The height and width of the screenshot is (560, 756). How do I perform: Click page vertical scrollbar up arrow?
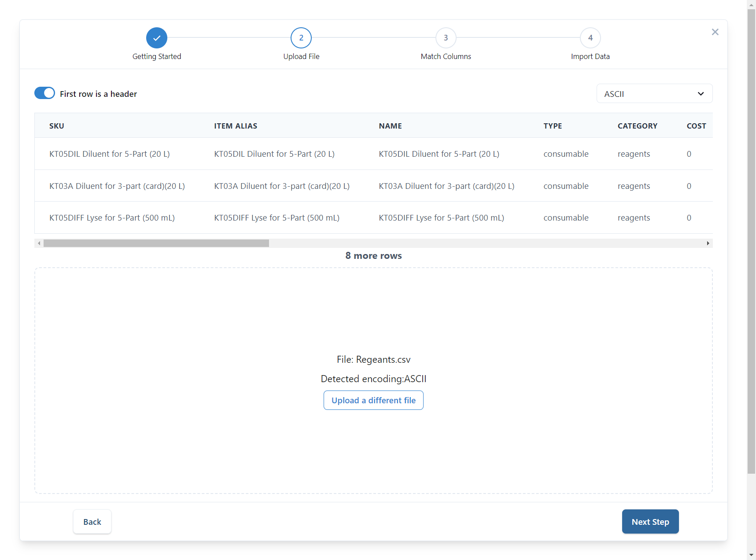click(x=751, y=4)
